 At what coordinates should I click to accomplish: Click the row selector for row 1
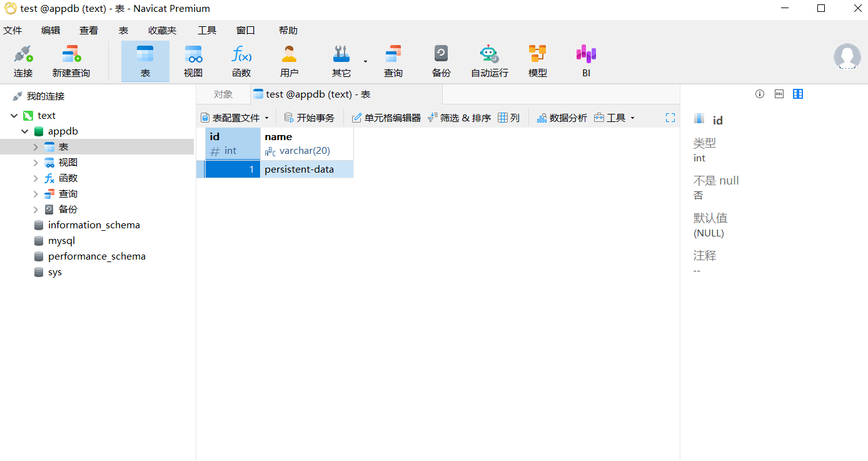pyautogui.click(x=201, y=170)
